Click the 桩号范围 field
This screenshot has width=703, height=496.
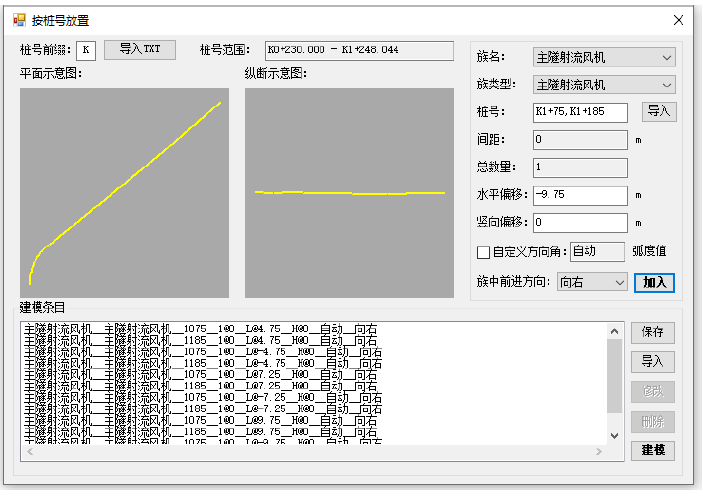point(359,50)
